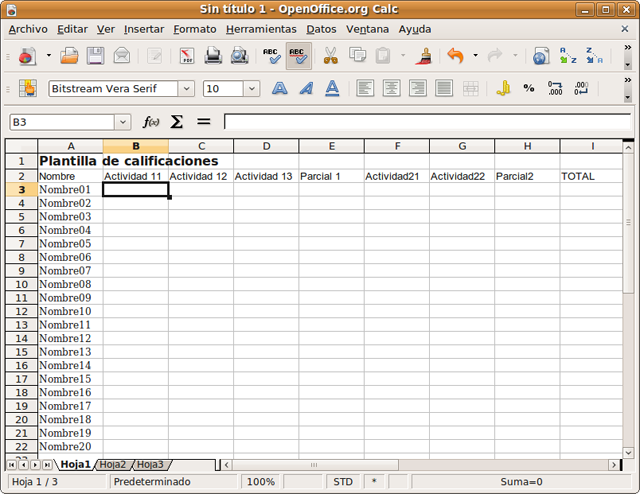Click the formula input line

click(425, 122)
